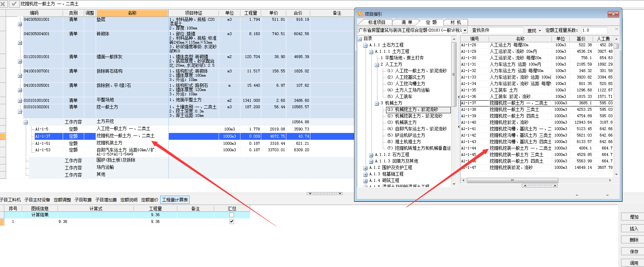
Task: Expand the A.1.2 围护及支护工程 node
Action: [x=365, y=168]
